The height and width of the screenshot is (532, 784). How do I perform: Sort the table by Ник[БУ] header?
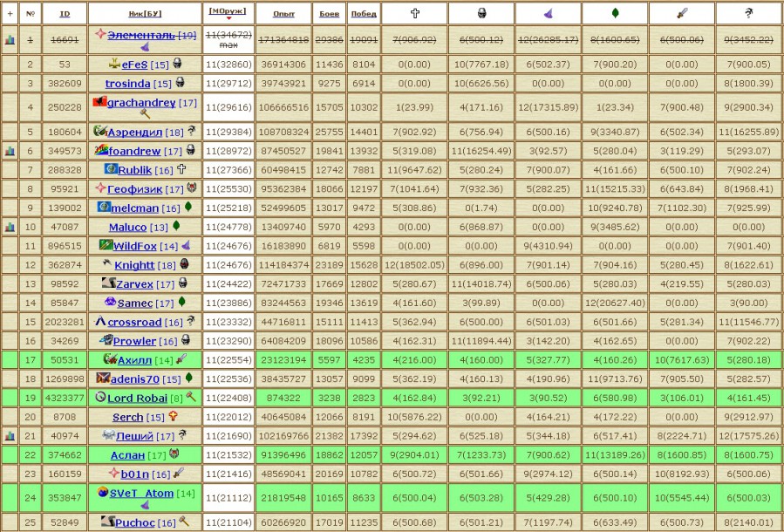click(x=145, y=14)
